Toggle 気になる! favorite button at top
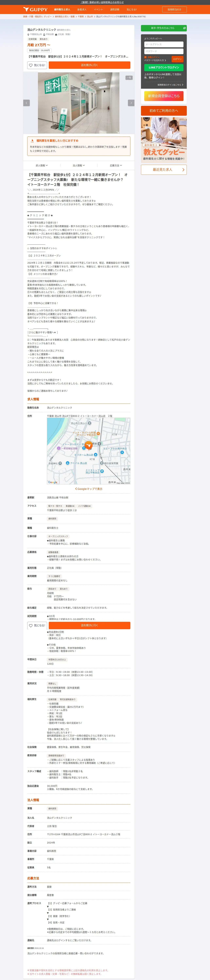Screen dimensions: 210x980 point(37,65)
